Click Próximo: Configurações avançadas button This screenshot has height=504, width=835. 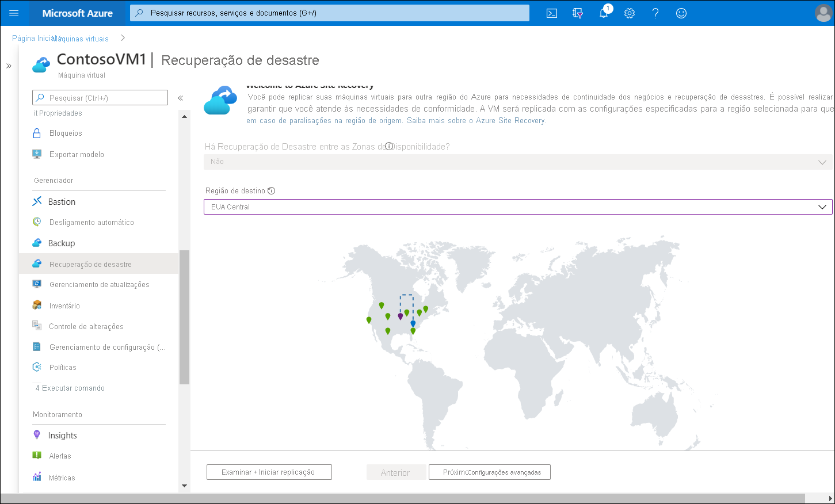490,472
